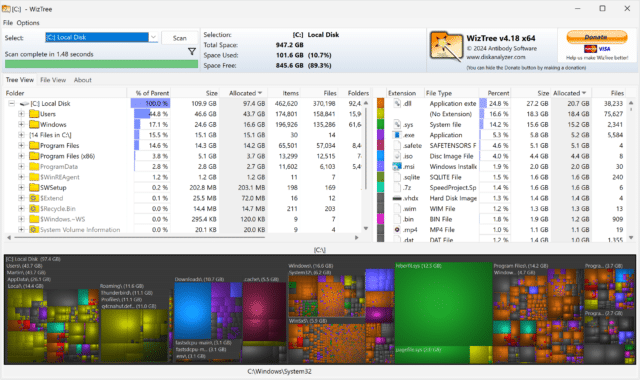Click the Downloads blue treemap block

pos(193,311)
